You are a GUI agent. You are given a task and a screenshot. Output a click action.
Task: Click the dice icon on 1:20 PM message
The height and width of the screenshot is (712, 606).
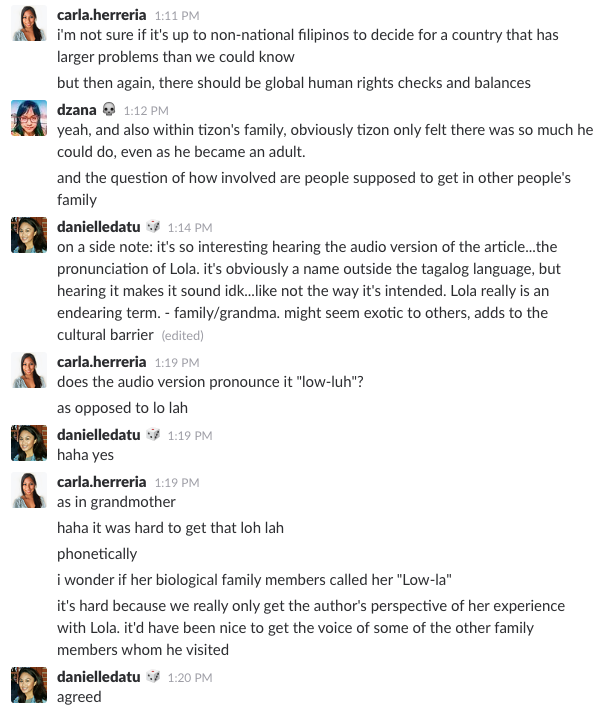tap(153, 677)
